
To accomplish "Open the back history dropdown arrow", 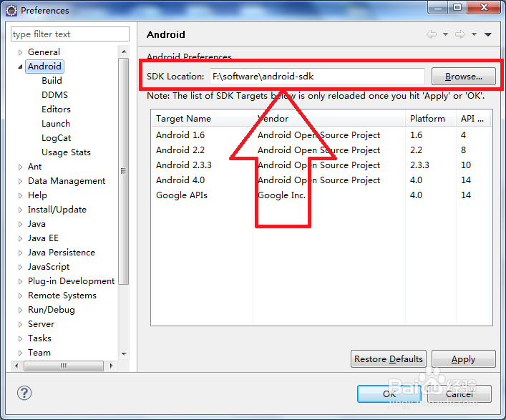I will point(445,34).
